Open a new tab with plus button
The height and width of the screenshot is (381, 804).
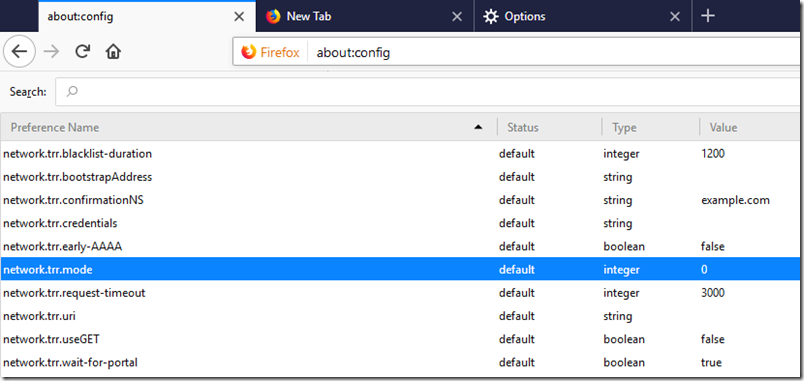(x=708, y=16)
